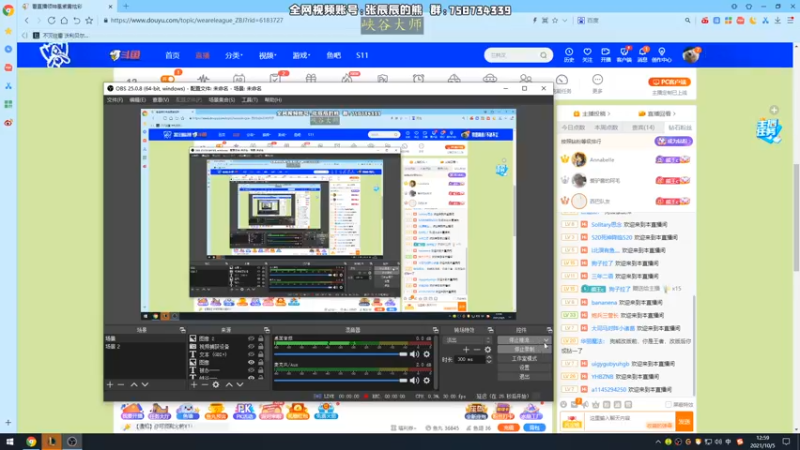Toggle lock on text GDI+ source
The width and height of the screenshot is (800, 450).
coord(261,354)
